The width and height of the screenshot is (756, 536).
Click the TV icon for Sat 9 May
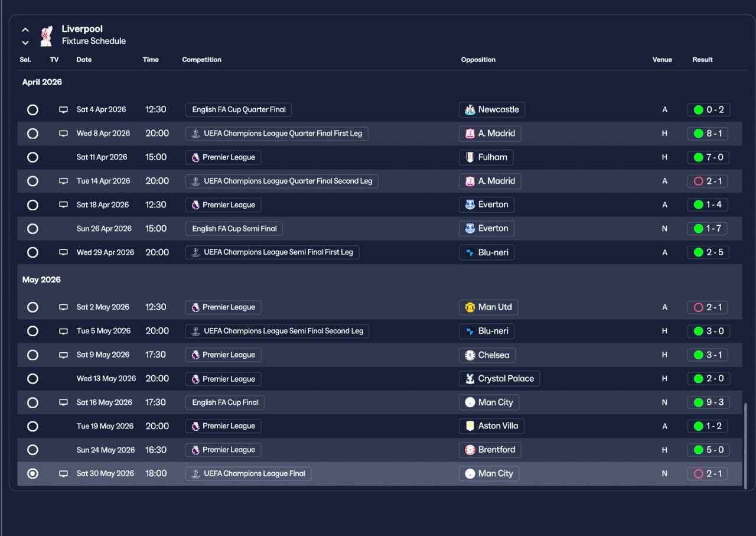[x=63, y=355]
